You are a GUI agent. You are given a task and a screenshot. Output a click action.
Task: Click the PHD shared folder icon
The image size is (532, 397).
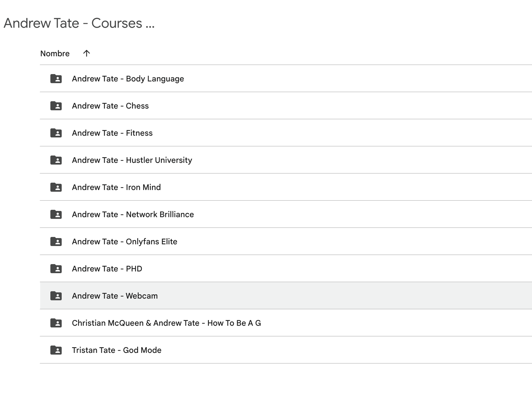tap(56, 269)
